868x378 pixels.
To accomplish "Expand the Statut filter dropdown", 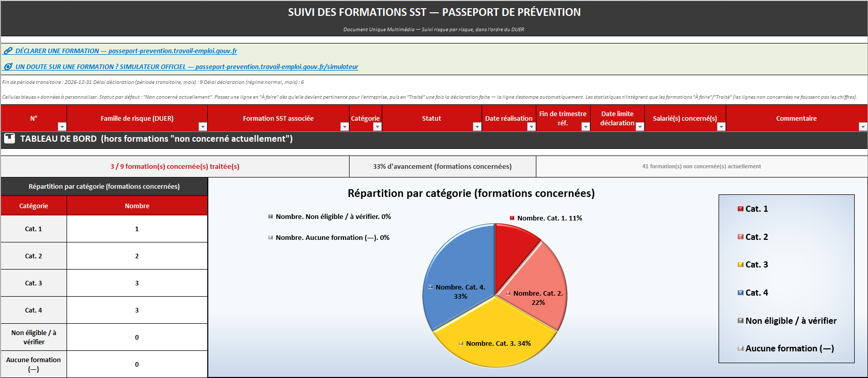I will pos(477,127).
